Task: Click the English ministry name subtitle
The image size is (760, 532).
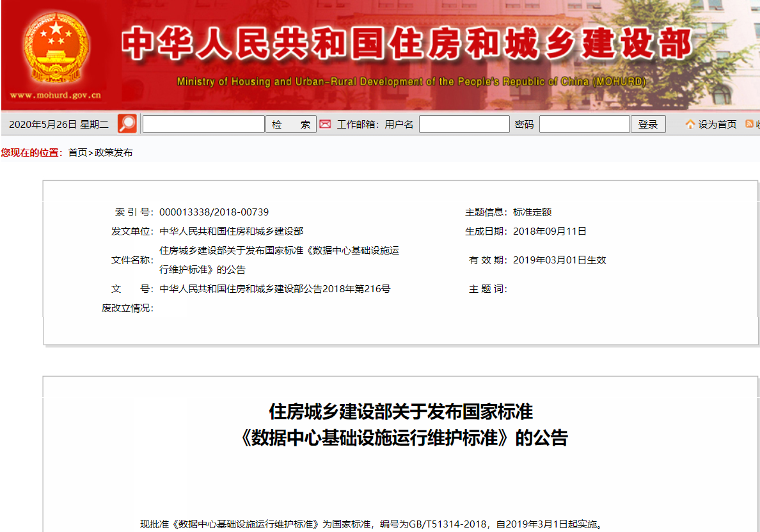Action: (411, 81)
